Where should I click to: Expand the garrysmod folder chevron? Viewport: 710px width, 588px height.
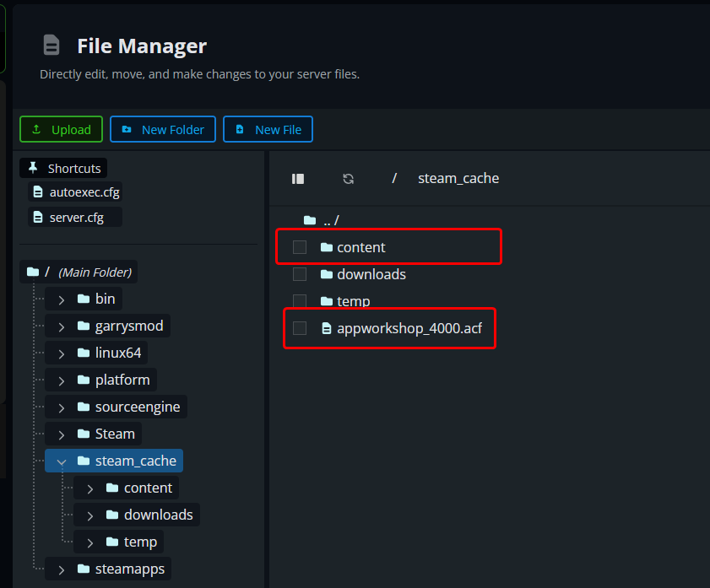click(x=61, y=326)
